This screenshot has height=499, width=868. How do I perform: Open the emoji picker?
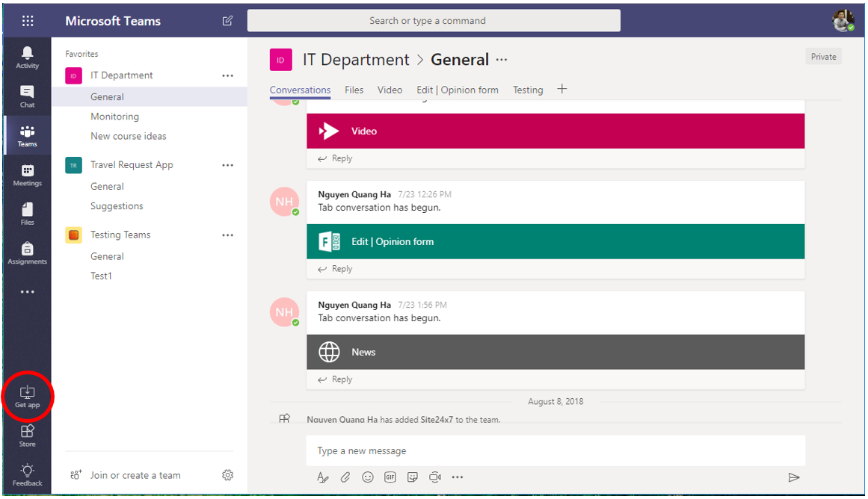pyautogui.click(x=367, y=477)
